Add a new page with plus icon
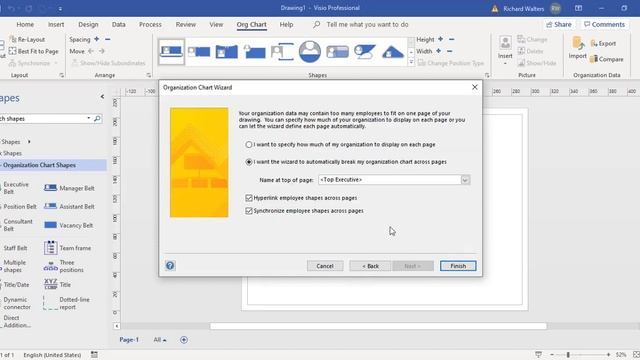Image resolution: width=640 pixels, height=360 pixels. (184, 340)
